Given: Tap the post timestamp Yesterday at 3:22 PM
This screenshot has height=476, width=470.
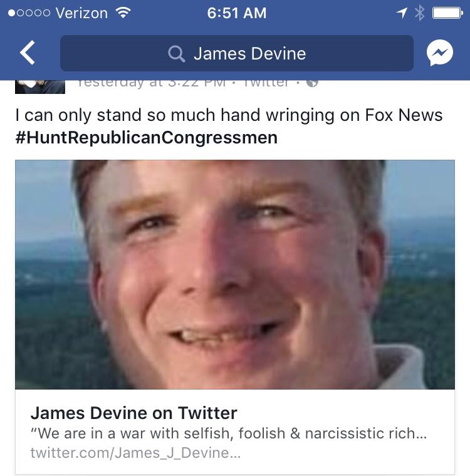Looking at the screenshot, I should (x=151, y=83).
